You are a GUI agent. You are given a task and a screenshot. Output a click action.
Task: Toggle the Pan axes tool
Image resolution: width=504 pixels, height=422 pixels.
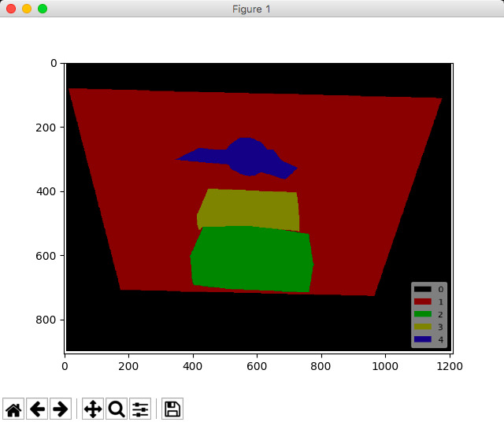pos(93,409)
